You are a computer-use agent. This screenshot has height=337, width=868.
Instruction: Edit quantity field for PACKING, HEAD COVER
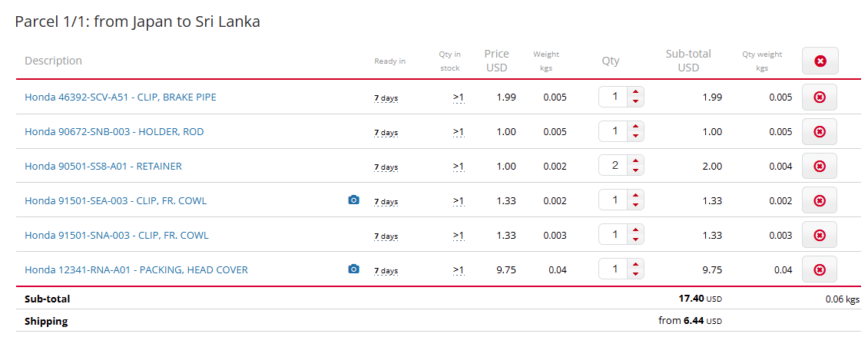coord(613,269)
